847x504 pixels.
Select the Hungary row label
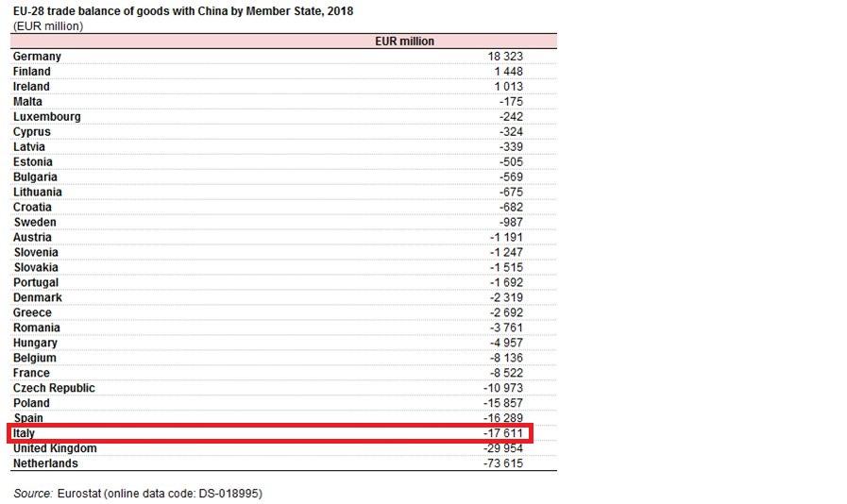(x=35, y=344)
